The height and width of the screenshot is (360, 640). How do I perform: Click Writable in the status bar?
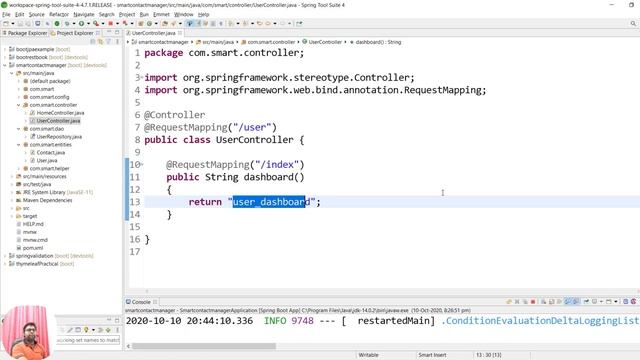coord(368,355)
